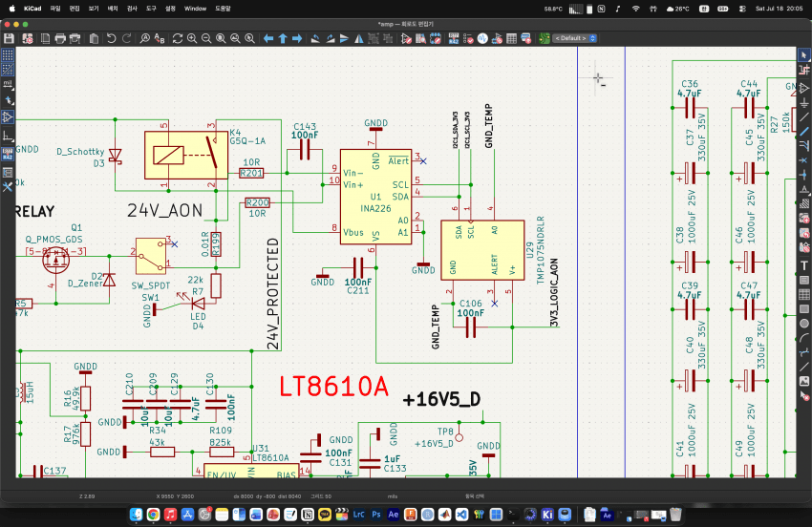812x527 pixels.
Task: Click the Plot icon in the toolbar
Action: click(75, 38)
